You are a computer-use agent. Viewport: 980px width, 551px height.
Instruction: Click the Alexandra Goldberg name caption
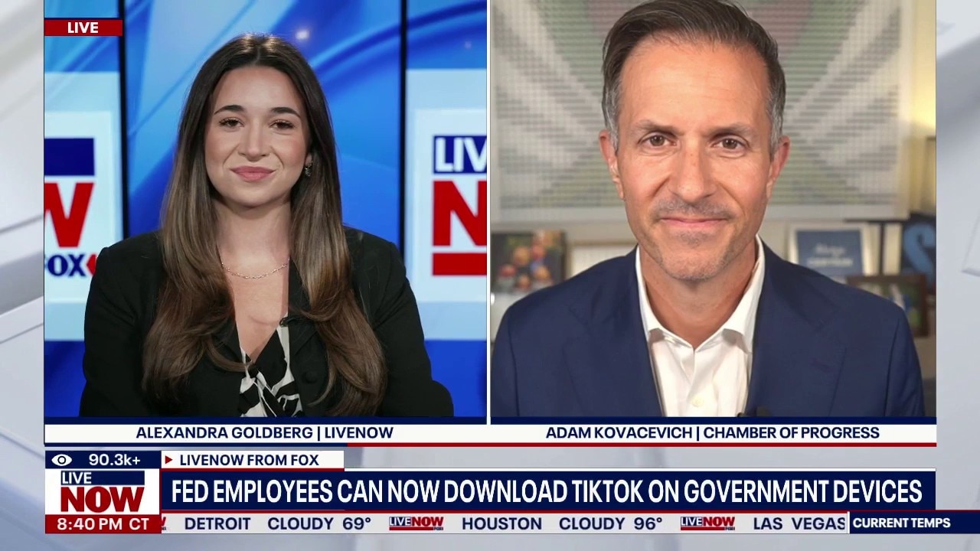(x=264, y=432)
